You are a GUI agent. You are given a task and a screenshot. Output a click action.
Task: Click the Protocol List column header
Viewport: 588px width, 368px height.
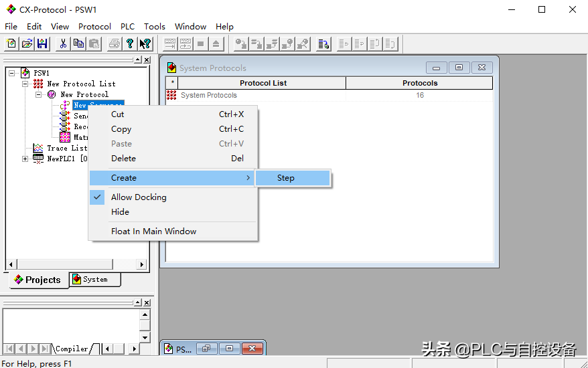tap(263, 83)
